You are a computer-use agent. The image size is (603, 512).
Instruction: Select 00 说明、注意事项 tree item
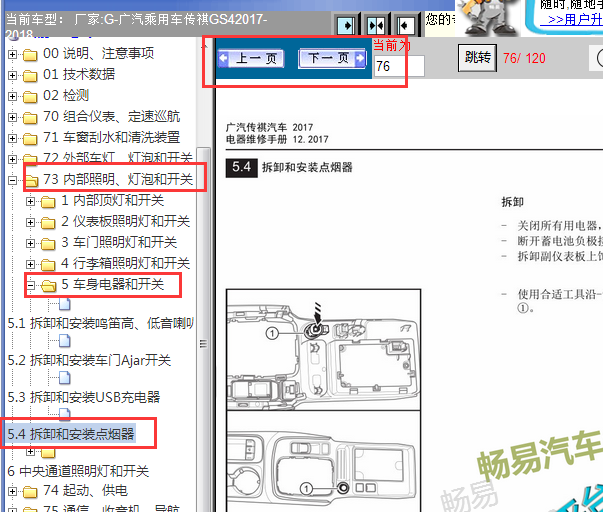click(98, 53)
